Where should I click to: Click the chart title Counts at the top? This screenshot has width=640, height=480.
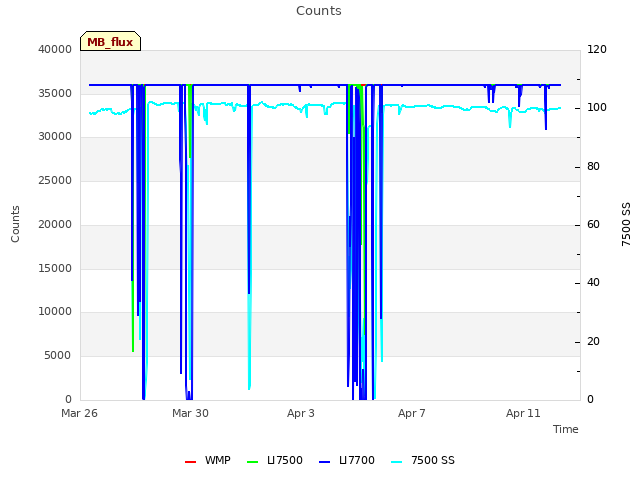click(319, 11)
